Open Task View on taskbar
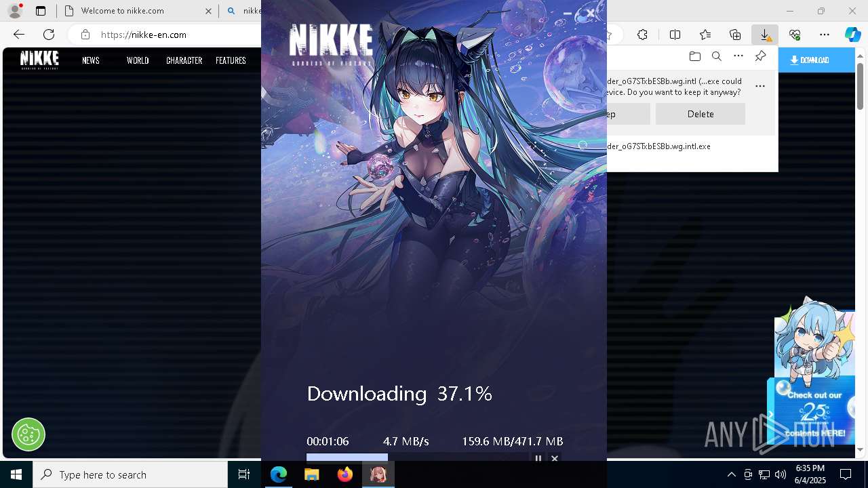This screenshot has width=868, height=488. pos(244,474)
